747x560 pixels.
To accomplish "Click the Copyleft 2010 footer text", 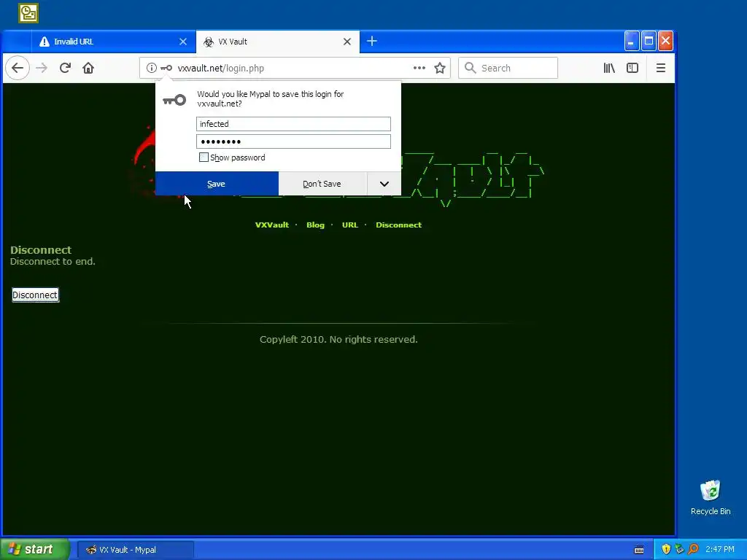I will pos(338,339).
